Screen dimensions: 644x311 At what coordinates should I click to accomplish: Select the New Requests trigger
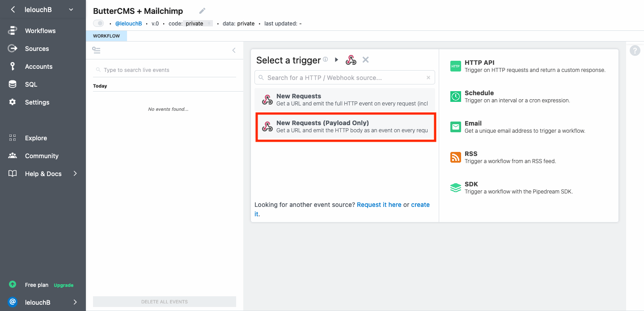tap(345, 100)
